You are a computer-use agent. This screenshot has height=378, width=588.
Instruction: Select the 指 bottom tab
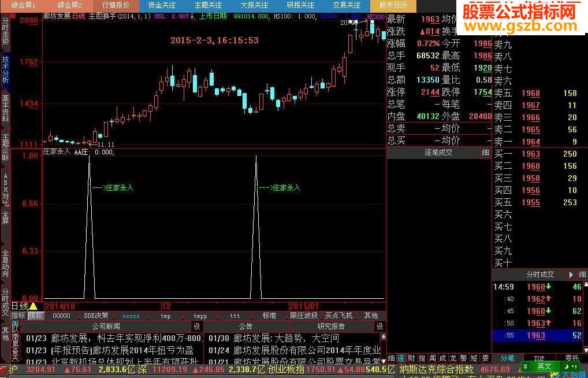[x=422, y=358]
